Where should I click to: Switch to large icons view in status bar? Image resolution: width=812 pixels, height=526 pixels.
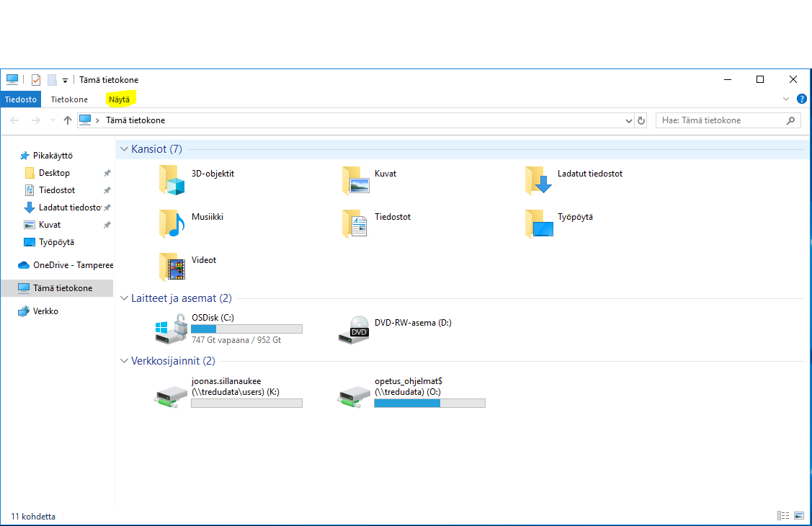click(799, 516)
